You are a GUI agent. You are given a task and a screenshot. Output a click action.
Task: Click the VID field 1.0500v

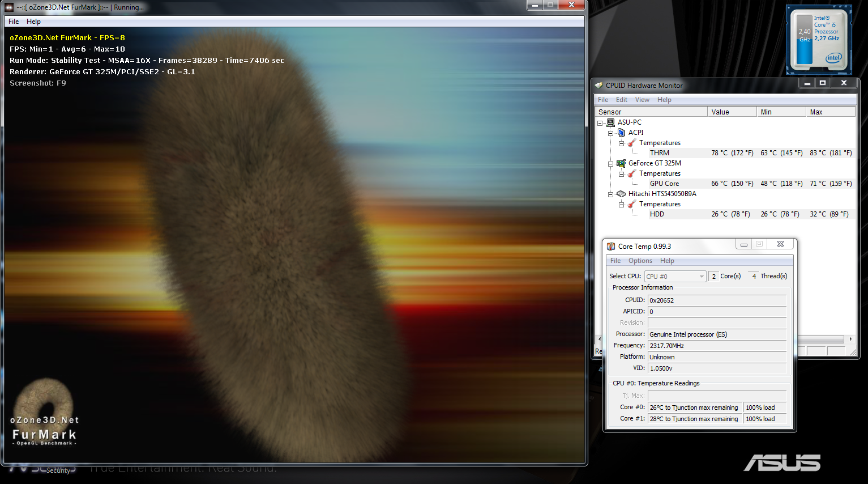[717, 368]
